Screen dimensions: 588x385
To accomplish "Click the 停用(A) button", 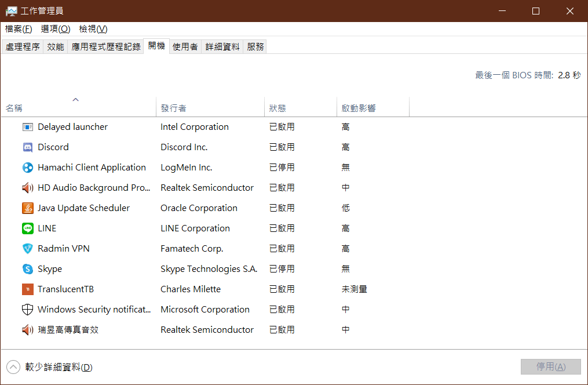I will tap(550, 366).
